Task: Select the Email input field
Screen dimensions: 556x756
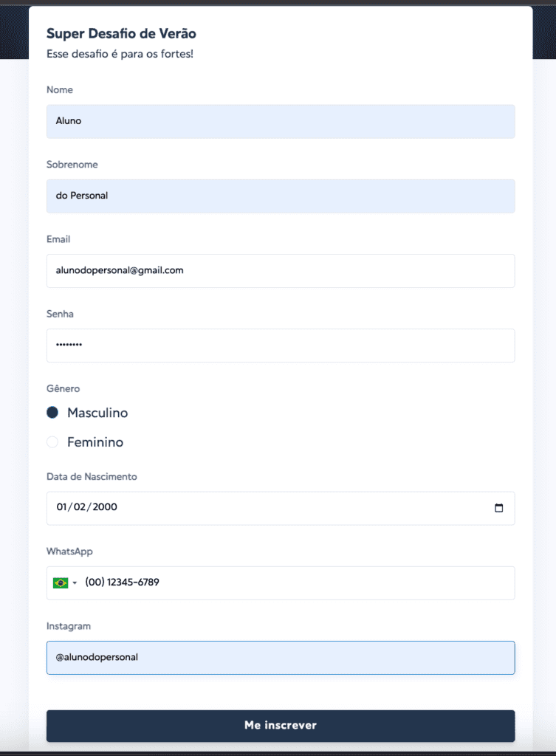Action: [x=281, y=271]
